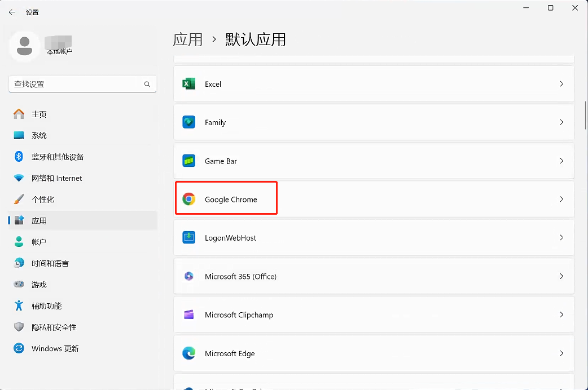Click the 默认应用 page title
Image resolution: width=588 pixels, height=390 pixels.
(256, 39)
